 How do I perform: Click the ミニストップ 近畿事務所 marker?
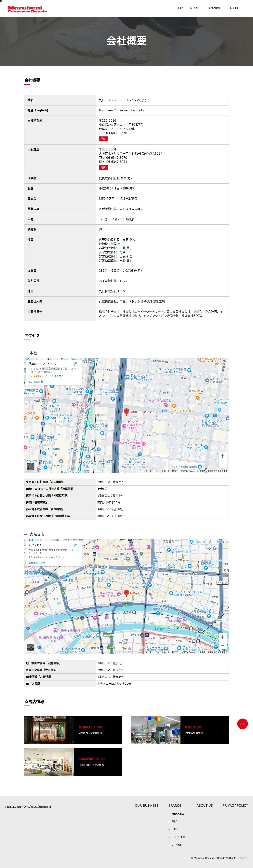(x=196, y=573)
